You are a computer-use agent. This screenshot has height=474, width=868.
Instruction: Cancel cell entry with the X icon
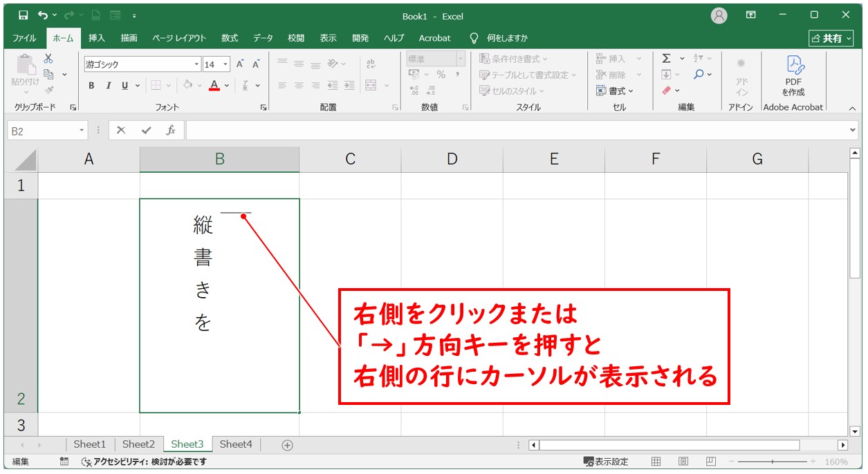[x=121, y=130]
